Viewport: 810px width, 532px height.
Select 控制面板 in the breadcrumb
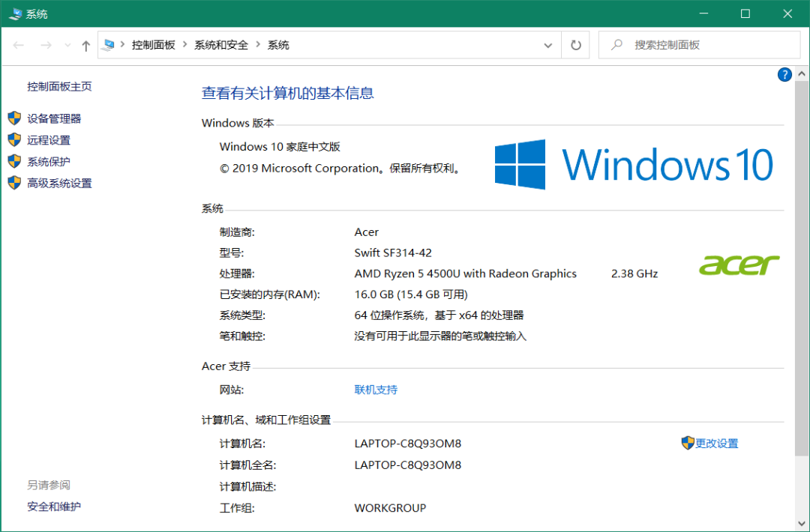[x=154, y=45]
